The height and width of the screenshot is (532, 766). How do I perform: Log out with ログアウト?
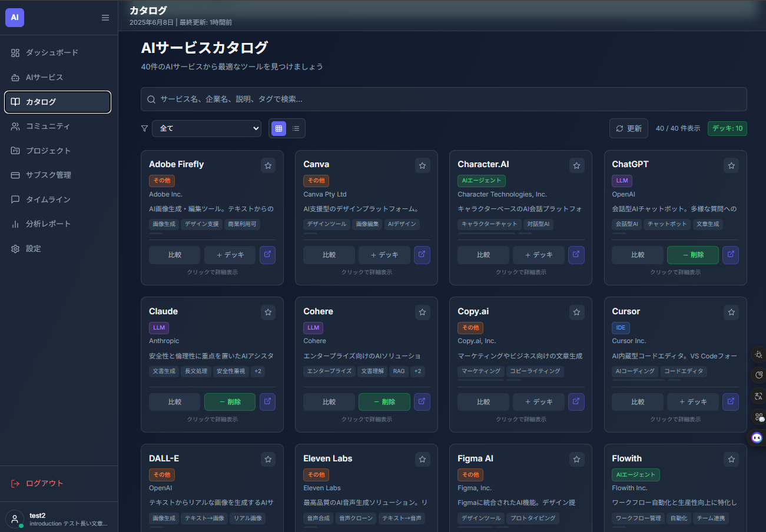click(59, 484)
